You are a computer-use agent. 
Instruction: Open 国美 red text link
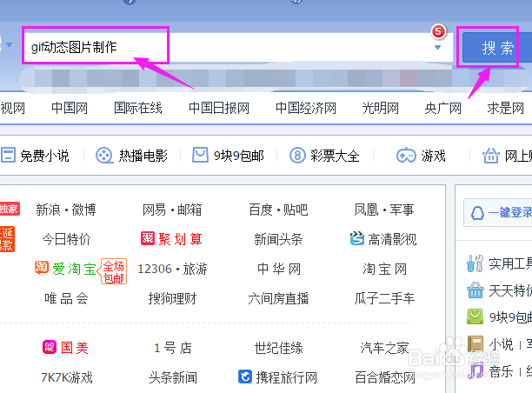(x=75, y=348)
